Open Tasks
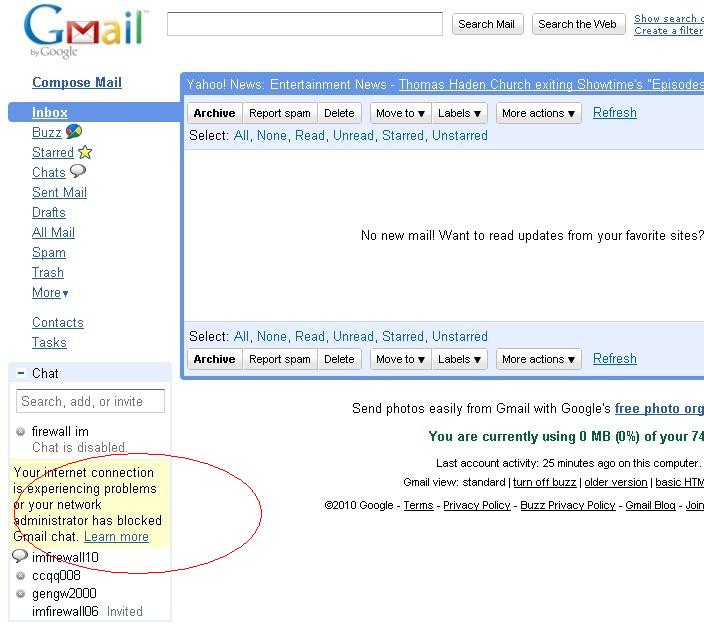The height and width of the screenshot is (631, 704). (49, 343)
